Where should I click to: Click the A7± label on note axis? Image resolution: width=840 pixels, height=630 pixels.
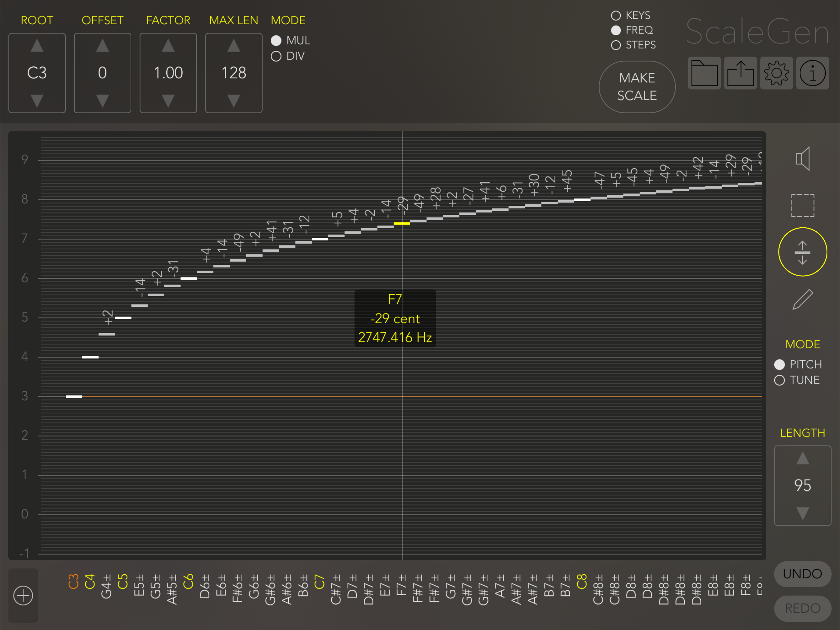[500, 586]
